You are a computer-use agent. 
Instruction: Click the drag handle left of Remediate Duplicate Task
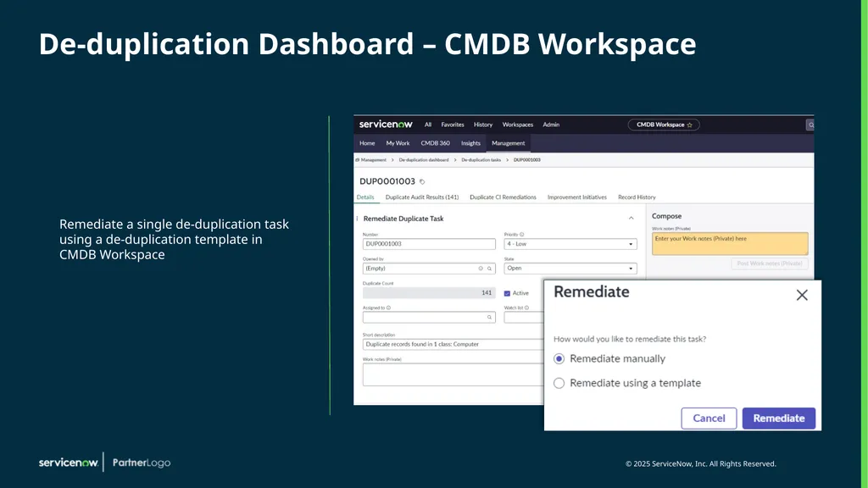(357, 219)
